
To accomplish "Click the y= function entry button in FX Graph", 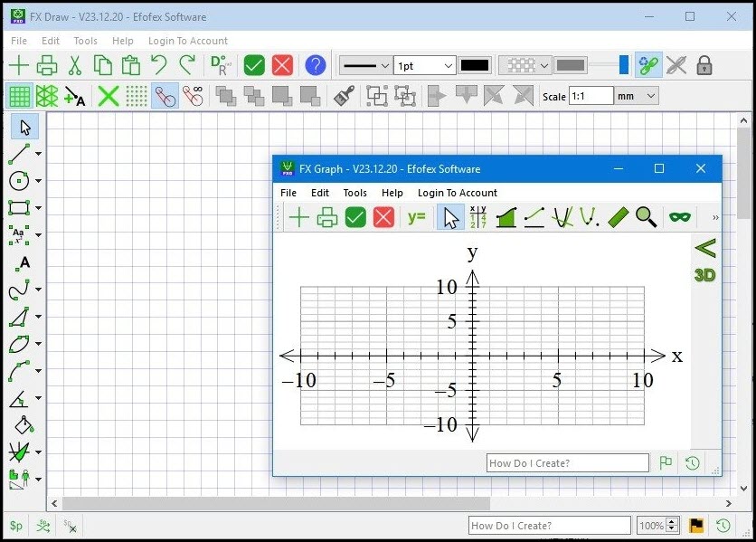I will coord(416,217).
